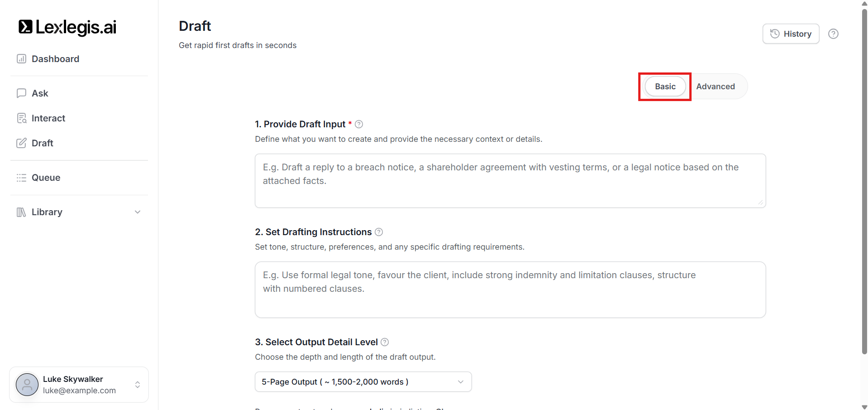This screenshot has height=410, width=868.
Task: Click the Lexlegis.ai logo
Action: 67,27
